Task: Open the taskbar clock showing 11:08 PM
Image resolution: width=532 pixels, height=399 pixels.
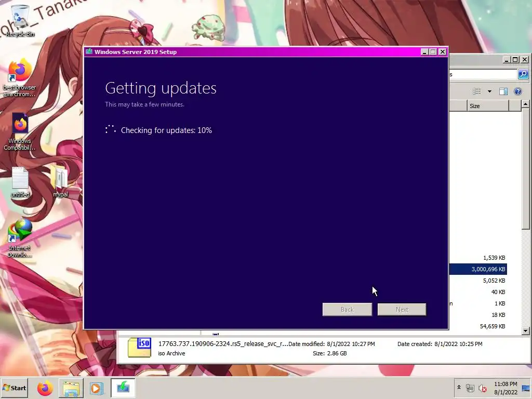Action: [x=506, y=388]
